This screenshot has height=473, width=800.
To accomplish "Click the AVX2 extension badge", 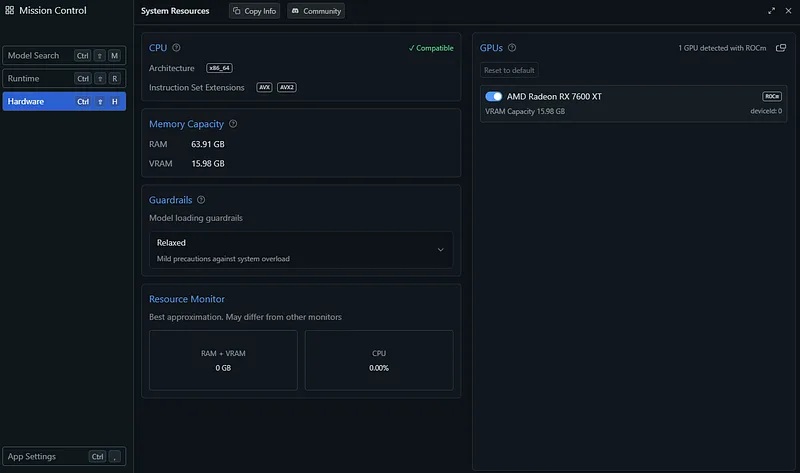I will (287, 87).
